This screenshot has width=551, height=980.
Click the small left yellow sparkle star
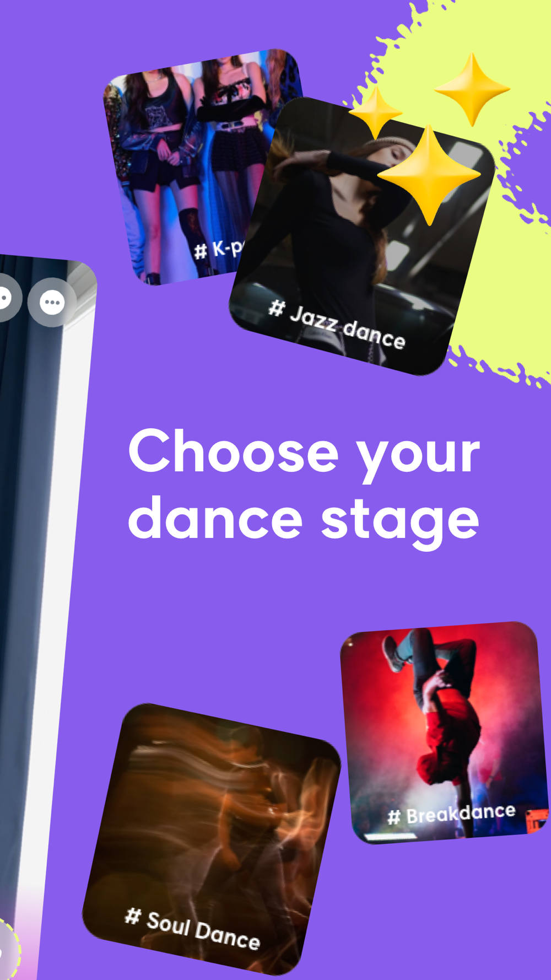coord(376,112)
